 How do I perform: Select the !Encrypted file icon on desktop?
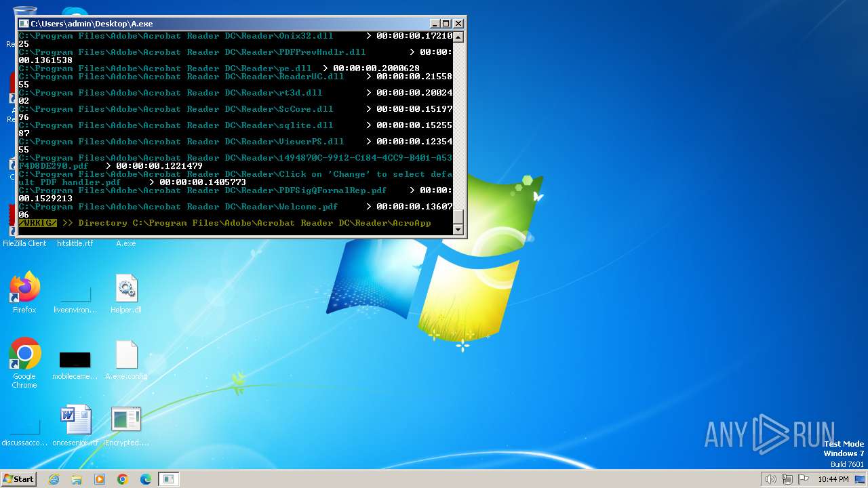126,420
